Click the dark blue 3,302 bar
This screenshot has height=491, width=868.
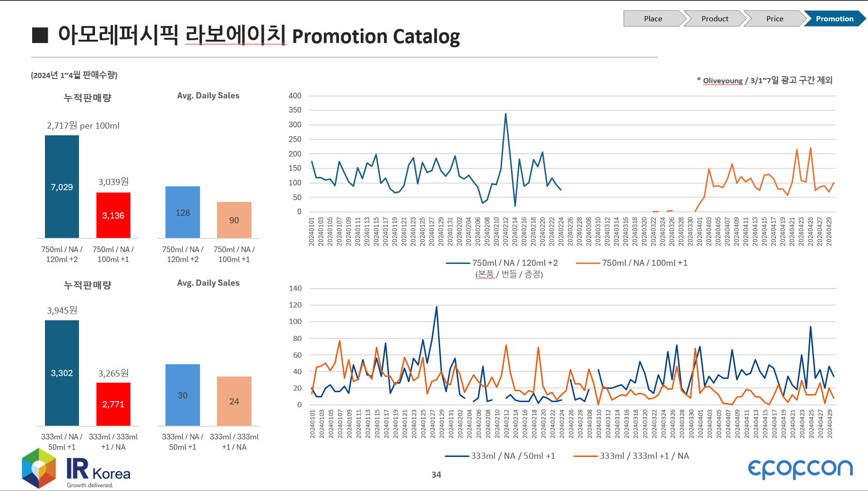coord(62,373)
